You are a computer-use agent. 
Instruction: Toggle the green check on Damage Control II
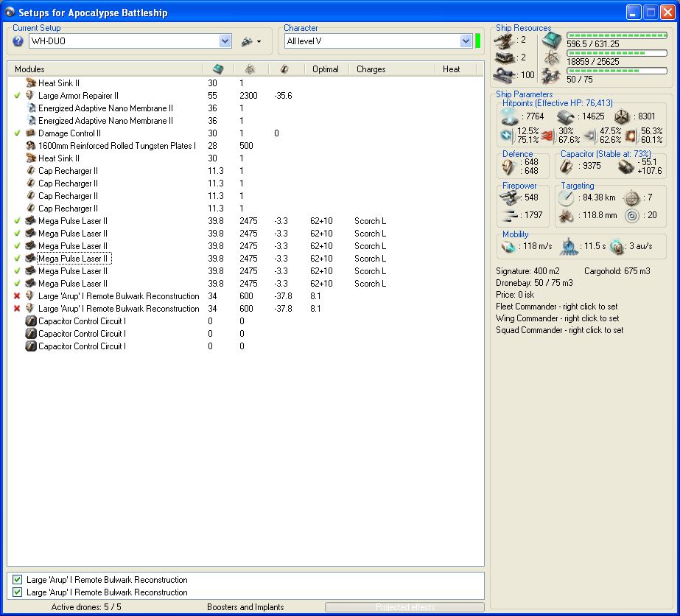18,133
